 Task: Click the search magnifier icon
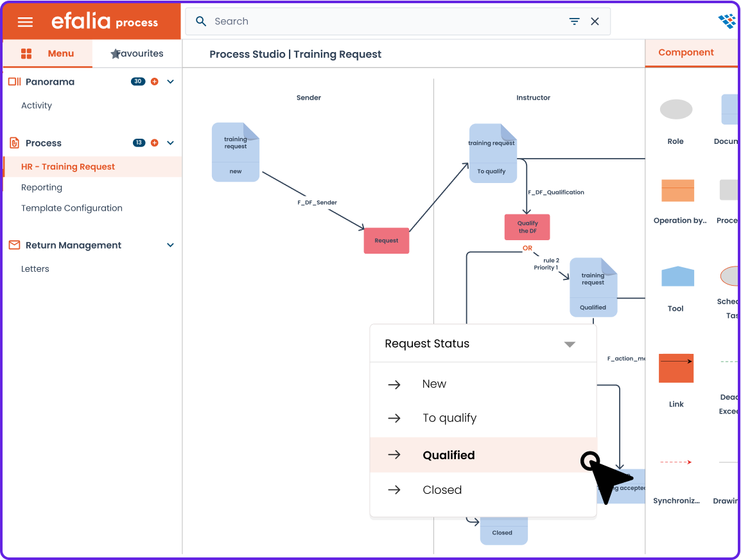click(x=201, y=21)
